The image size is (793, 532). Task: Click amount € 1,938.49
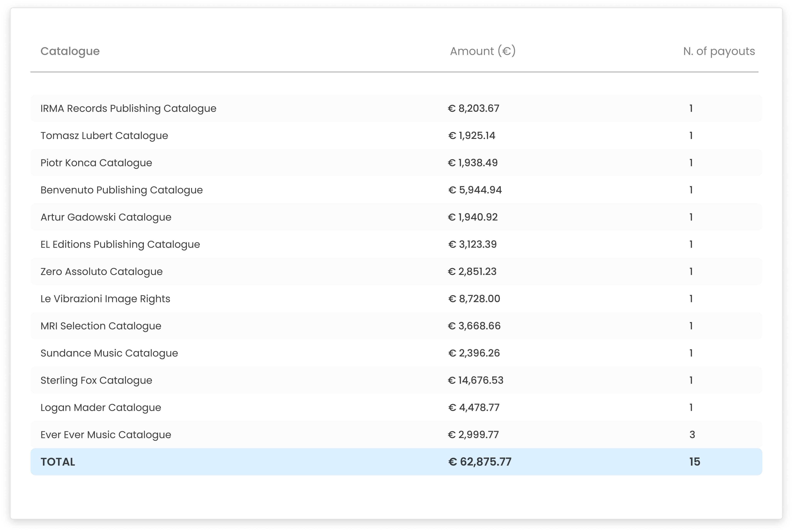(x=473, y=163)
